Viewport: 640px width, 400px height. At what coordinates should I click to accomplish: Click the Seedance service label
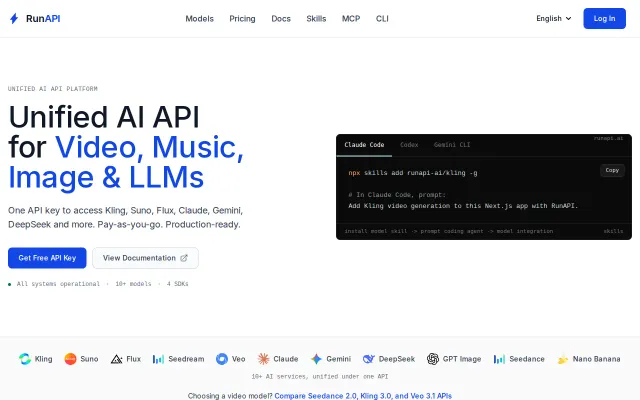(527, 359)
